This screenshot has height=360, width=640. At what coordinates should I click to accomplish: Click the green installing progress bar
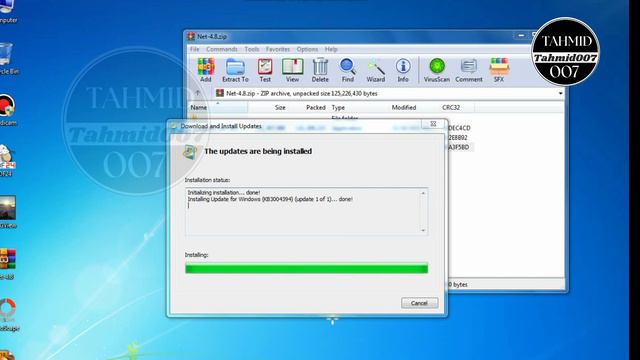[307, 269]
